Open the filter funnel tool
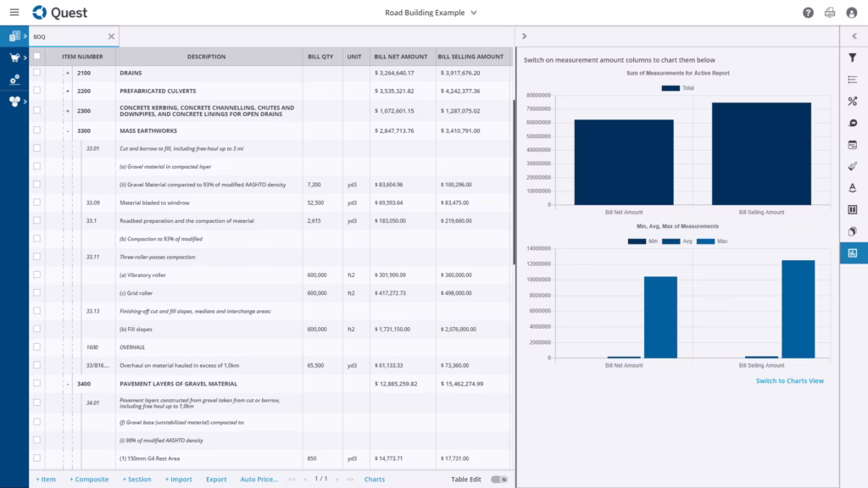This screenshot has height=488, width=868. [x=853, y=58]
